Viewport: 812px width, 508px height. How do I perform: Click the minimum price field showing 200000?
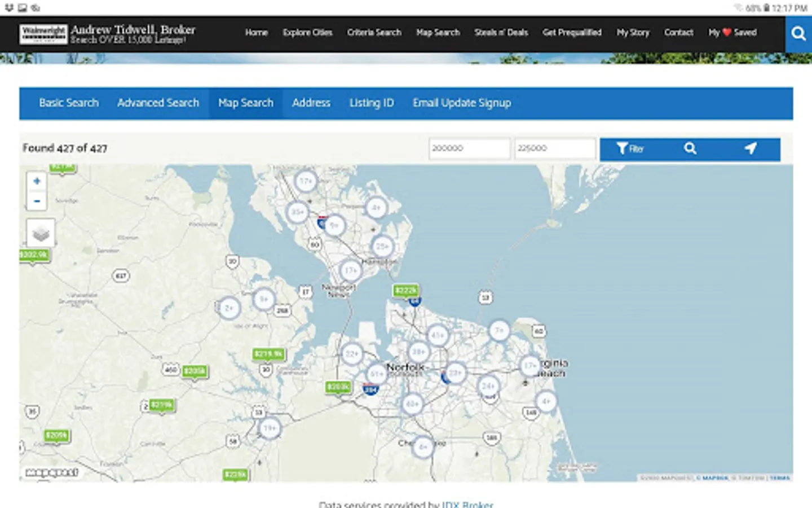click(x=469, y=149)
